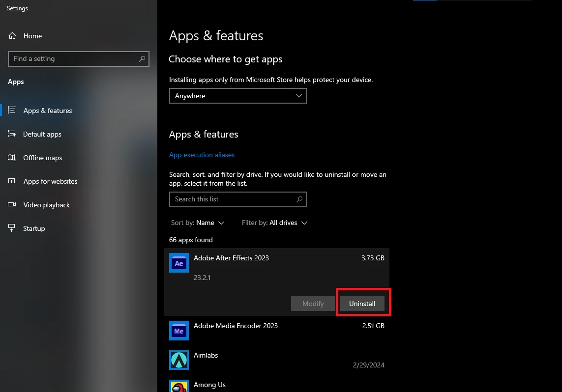Select the Among Us app entry

(x=277, y=384)
